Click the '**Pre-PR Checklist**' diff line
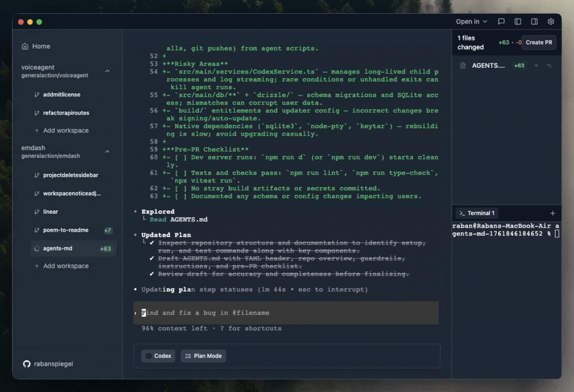Viewport: 574px width, 392px height. pos(206,149)
